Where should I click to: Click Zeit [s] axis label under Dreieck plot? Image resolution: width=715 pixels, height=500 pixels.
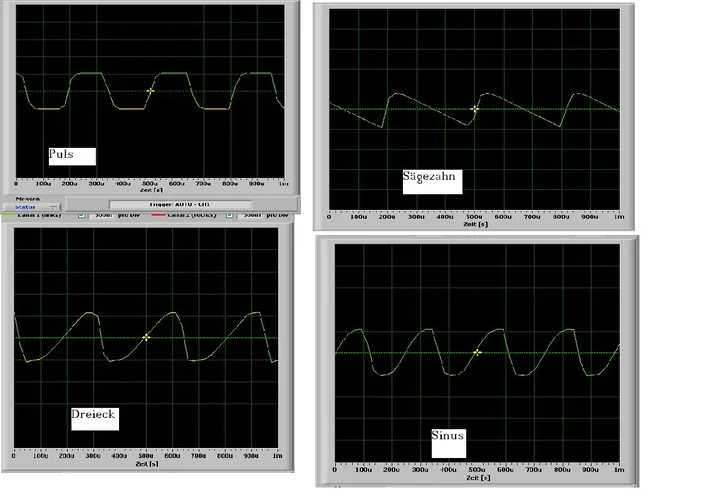pos(147,464)
